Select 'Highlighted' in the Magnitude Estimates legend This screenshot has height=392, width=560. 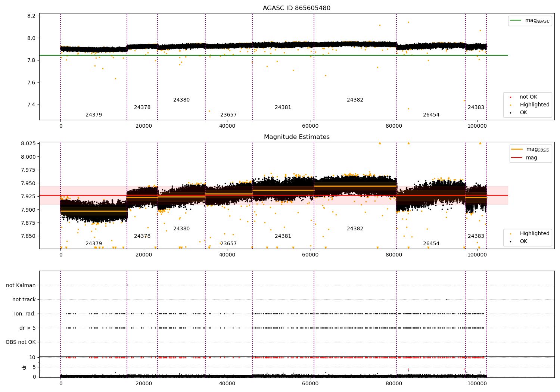pos(530,234)
